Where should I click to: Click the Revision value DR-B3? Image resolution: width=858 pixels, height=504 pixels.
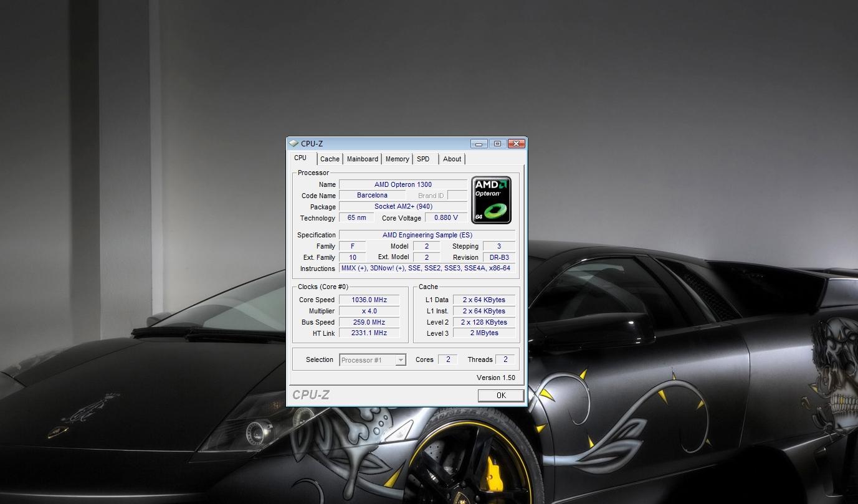coord(499,257)
